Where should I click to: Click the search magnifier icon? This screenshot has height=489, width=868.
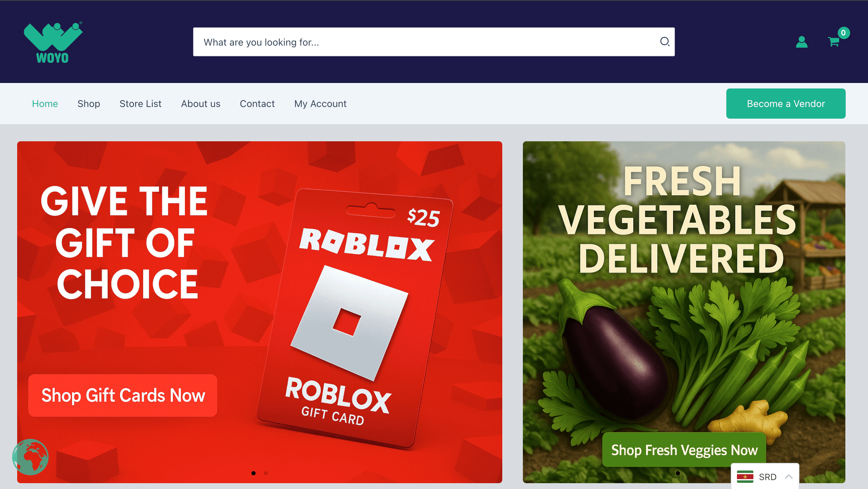665,42
